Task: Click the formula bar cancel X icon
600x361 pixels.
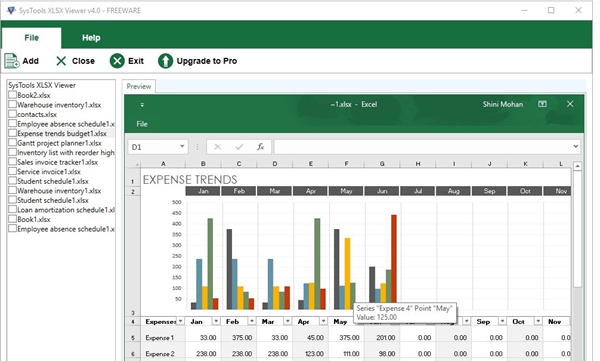Action: pos(217,147)
